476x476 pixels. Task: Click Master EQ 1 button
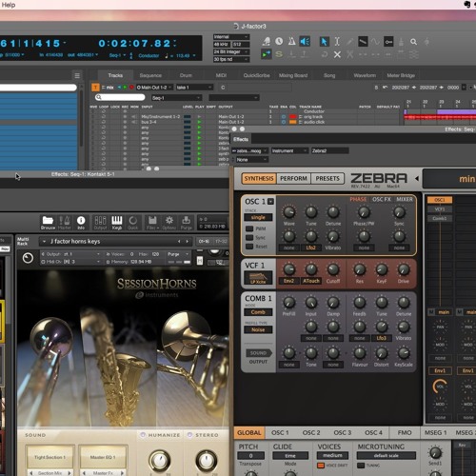pyautogui.click(x=103, y=457)
